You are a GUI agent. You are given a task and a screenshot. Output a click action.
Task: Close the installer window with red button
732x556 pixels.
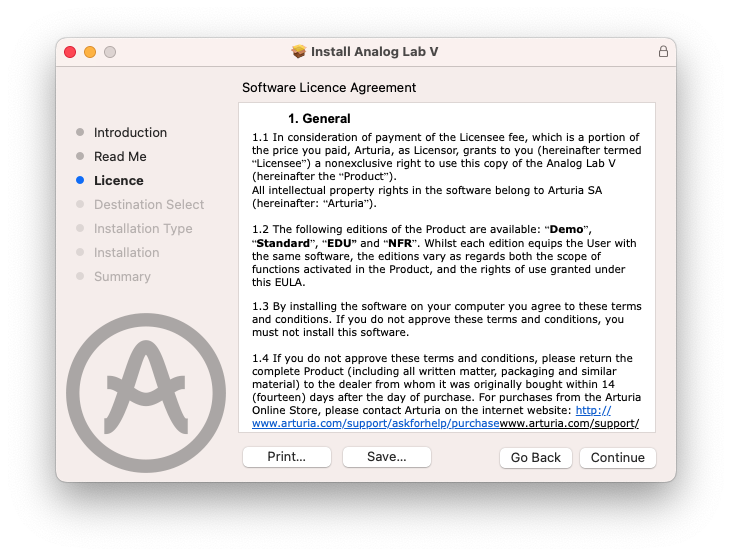[x=70, y=52]
